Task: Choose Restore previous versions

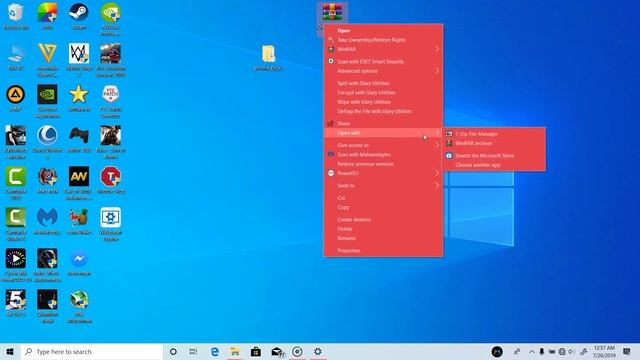Action: pyautogui.click(x=383, y=164)
